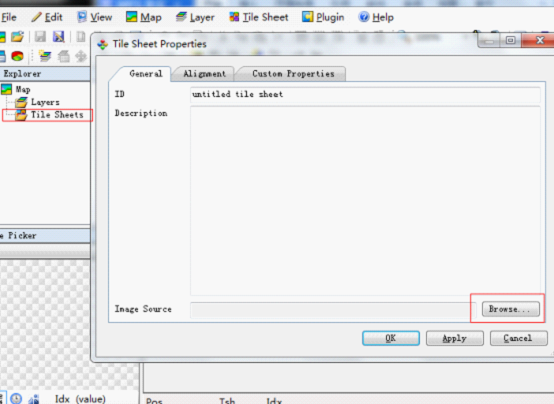This screenshot has width=554, height=404.
Task: Click the Save disk toolbar icon
Action: (40, 36)
